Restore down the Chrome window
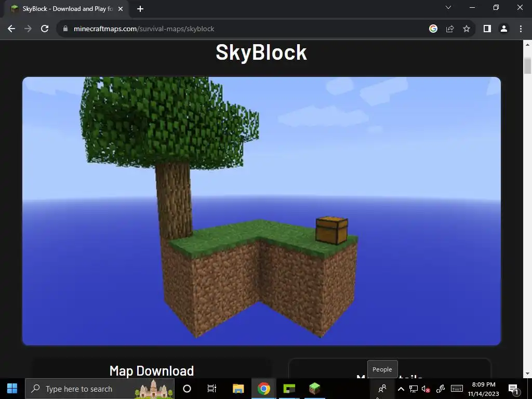The image size is (532, 399). 496,7
